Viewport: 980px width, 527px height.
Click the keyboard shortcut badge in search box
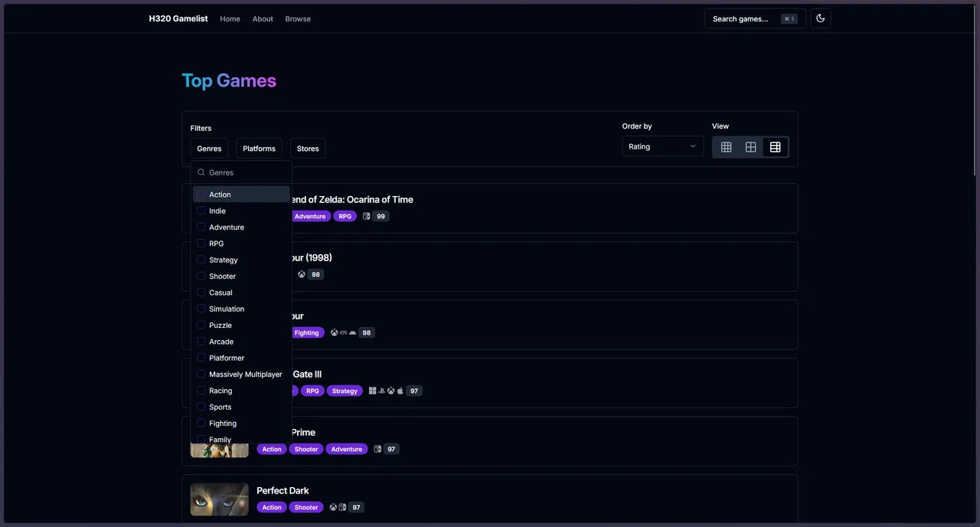click(789, 18)
